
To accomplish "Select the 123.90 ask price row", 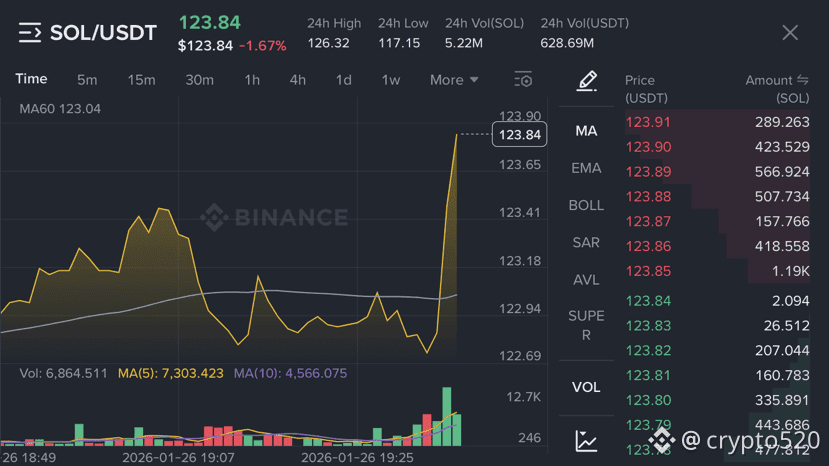I will [x=717, y=147].
